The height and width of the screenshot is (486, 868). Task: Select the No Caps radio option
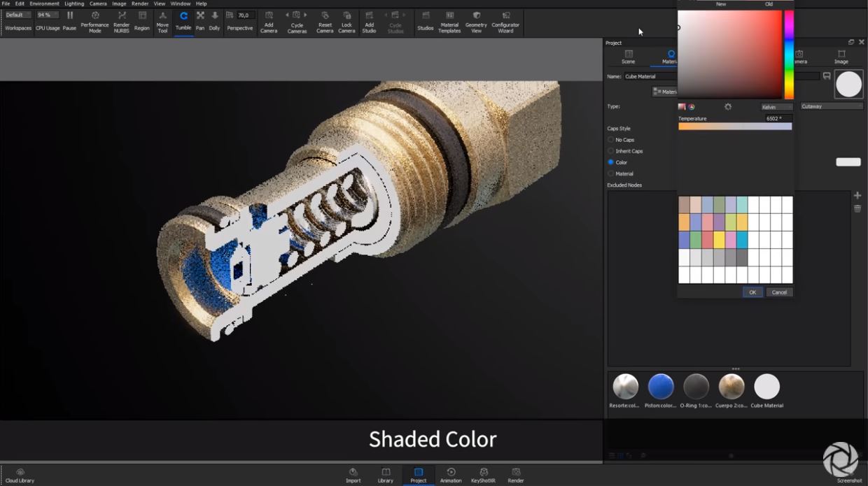611,140
